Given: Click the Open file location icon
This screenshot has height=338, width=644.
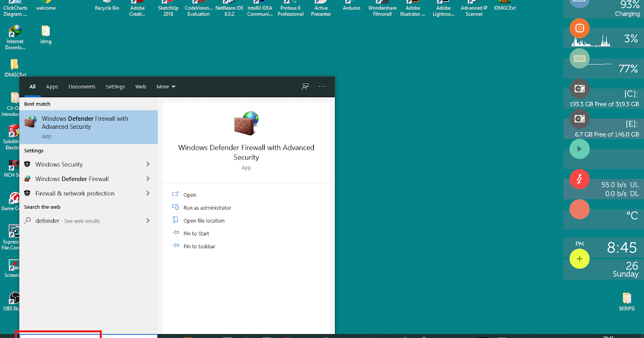Looking at the screenshot, I should (x=175, y=221).
